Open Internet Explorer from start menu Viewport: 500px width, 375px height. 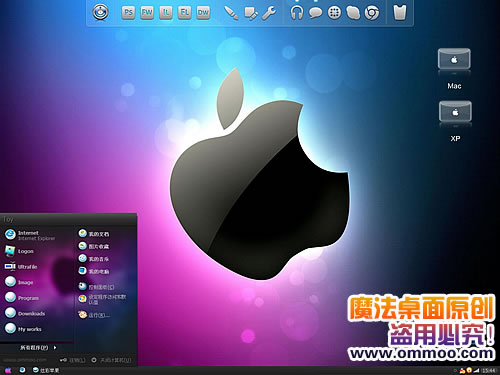(30, 235)
